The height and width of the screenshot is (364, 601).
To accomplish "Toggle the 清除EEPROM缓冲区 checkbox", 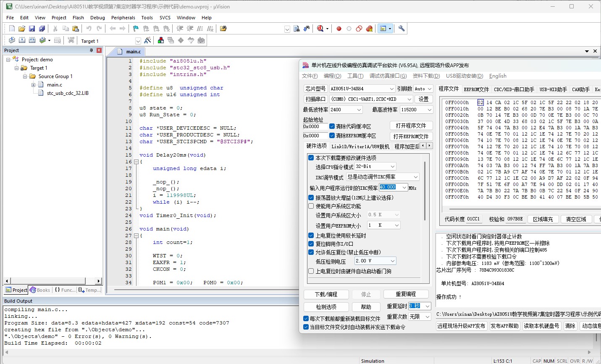I will coord(332,136).
